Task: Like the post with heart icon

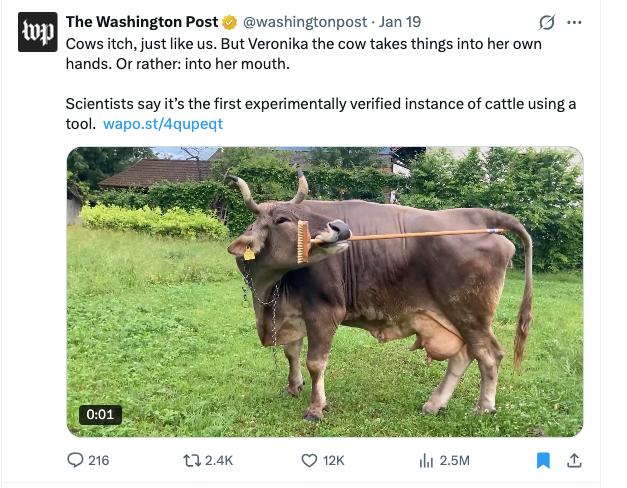Action: coord(309,460)
